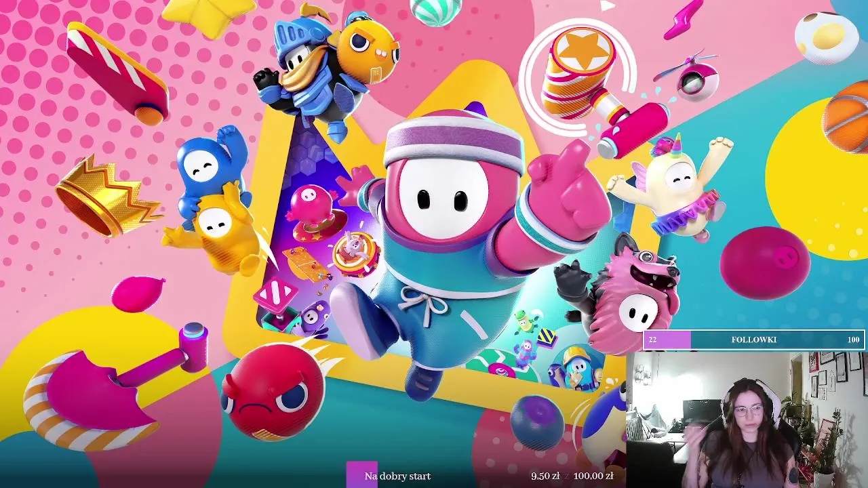This screenshot has height=488, width=868.
Task: Click the "FOLLOWKI" label text
Action: point(754,340)
